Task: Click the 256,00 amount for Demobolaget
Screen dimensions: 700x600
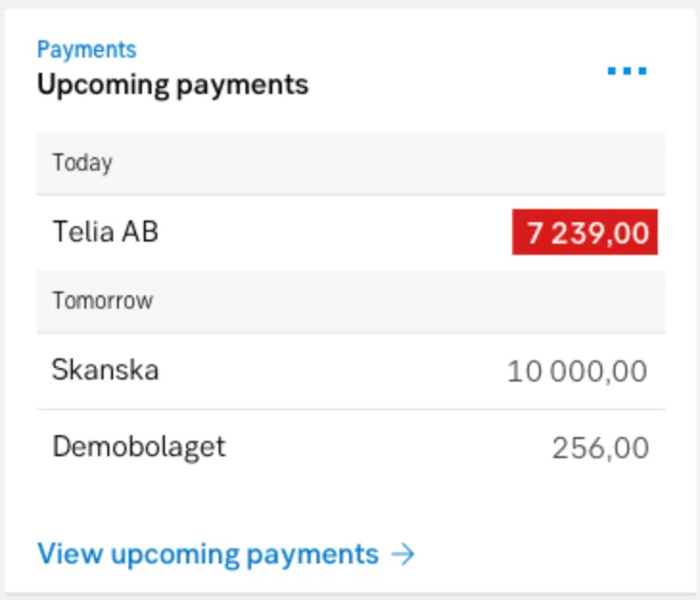Action: pos(600,448)
